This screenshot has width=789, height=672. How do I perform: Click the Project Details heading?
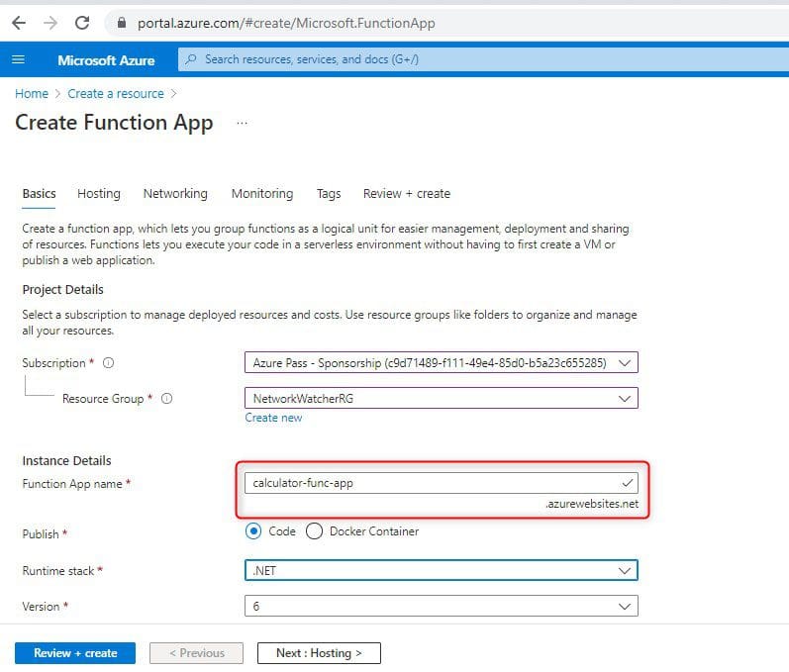pos(63,290)
